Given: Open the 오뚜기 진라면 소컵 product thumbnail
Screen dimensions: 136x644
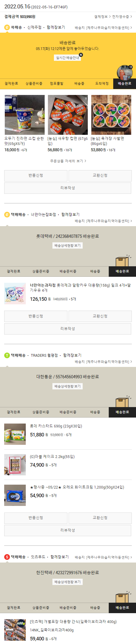Looking at the screenshot, I should click(25, 115).
